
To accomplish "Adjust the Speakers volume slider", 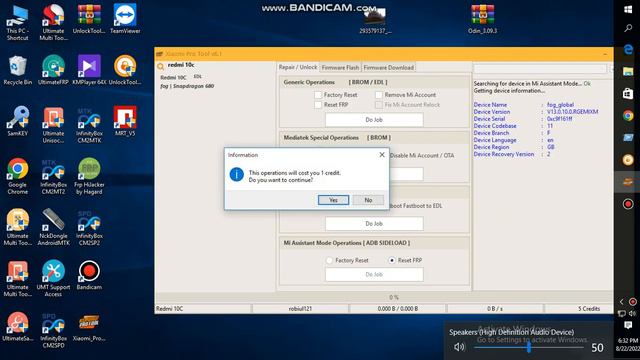I will (529, 348).
